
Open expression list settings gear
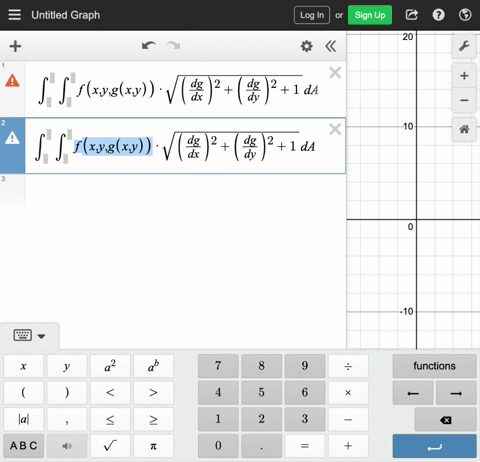[307, 46]
